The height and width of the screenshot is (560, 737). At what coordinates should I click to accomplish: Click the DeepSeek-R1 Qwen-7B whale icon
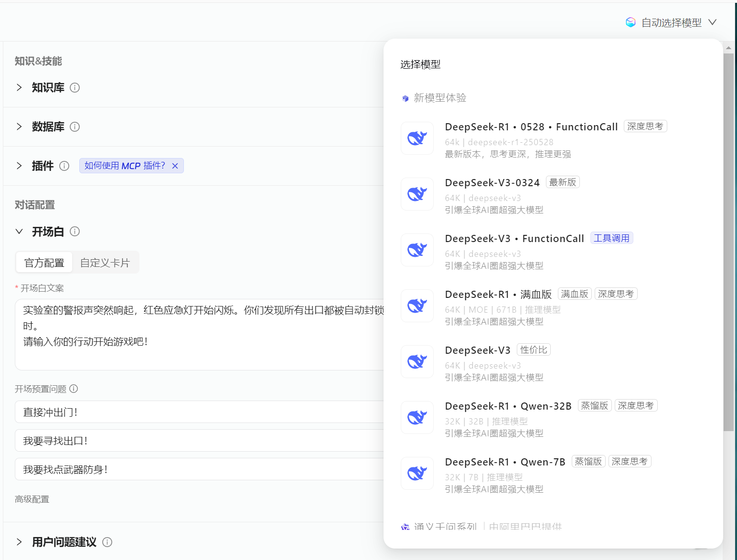coord(417,474)
